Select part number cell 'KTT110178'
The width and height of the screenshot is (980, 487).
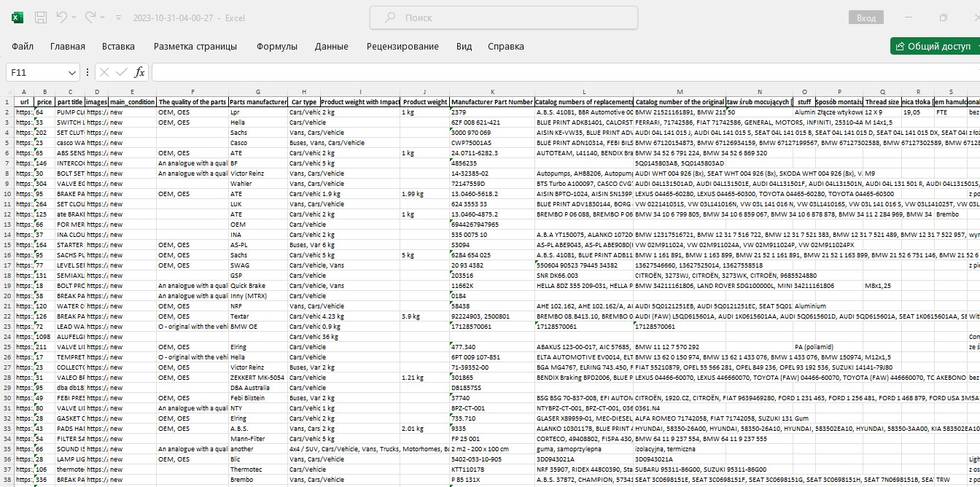click(492, 470)
